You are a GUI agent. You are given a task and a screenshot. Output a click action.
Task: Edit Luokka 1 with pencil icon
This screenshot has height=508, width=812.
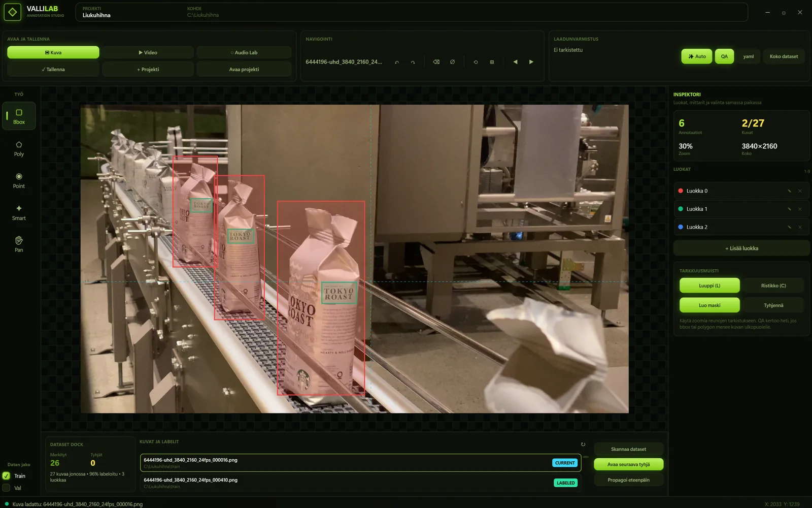[789, 209]
